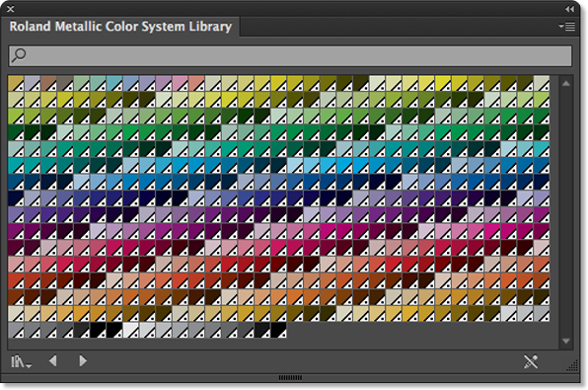Select the first swatch in the bottom gray row

(x=16, y=330)
